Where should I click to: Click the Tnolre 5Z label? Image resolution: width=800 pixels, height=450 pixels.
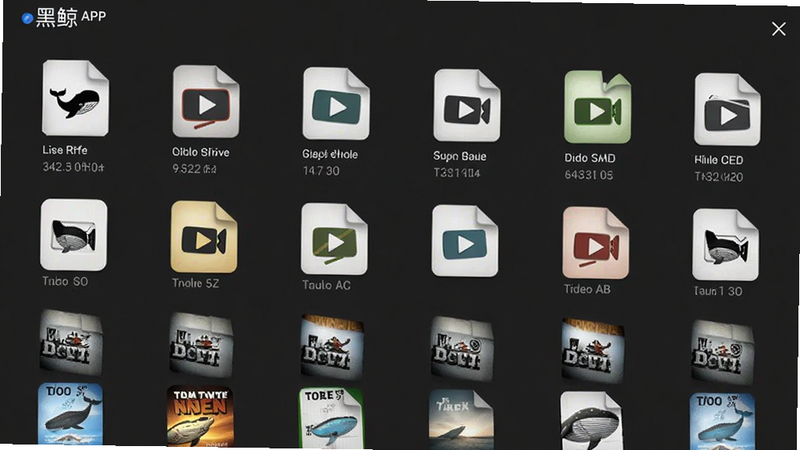coord(195,283)
